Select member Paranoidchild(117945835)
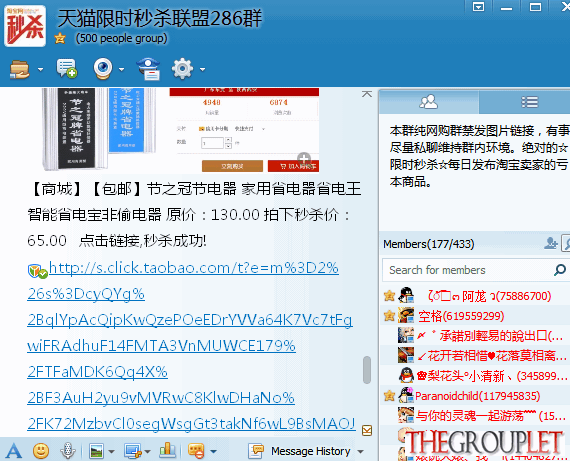 [x=475, y=396]
